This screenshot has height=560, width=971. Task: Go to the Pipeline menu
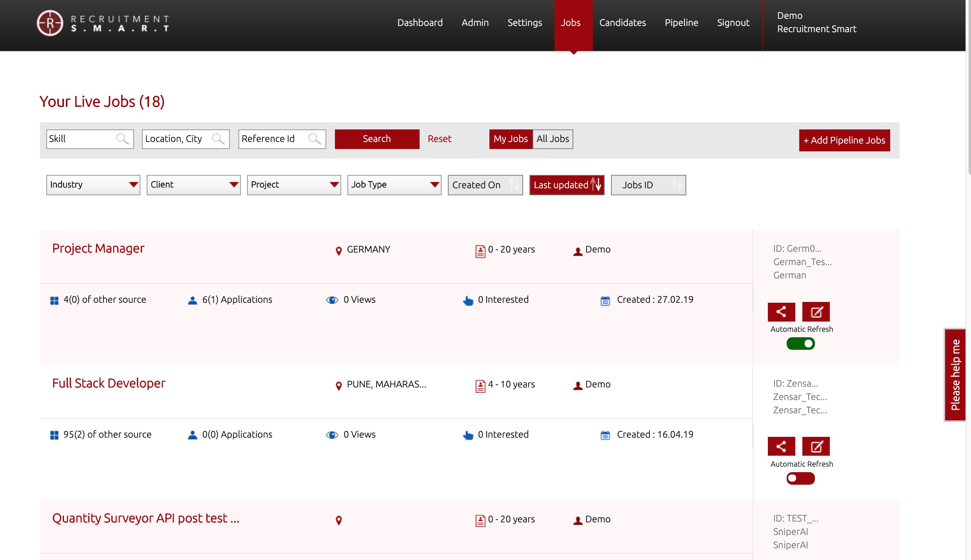[681, 23]
